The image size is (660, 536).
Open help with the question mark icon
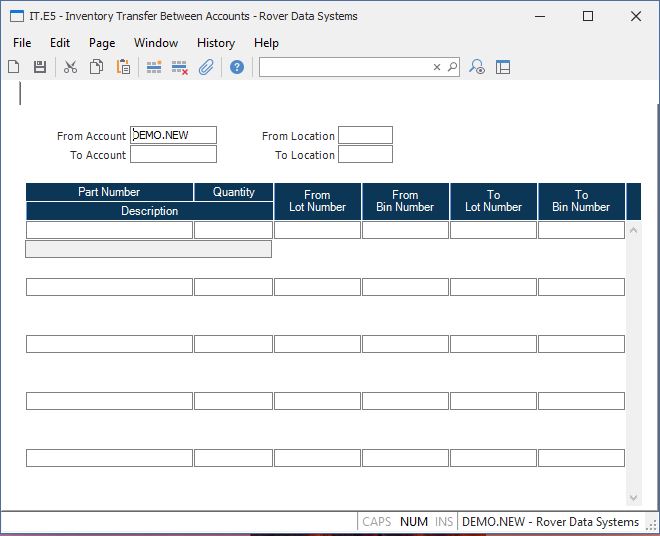[237, 67]
